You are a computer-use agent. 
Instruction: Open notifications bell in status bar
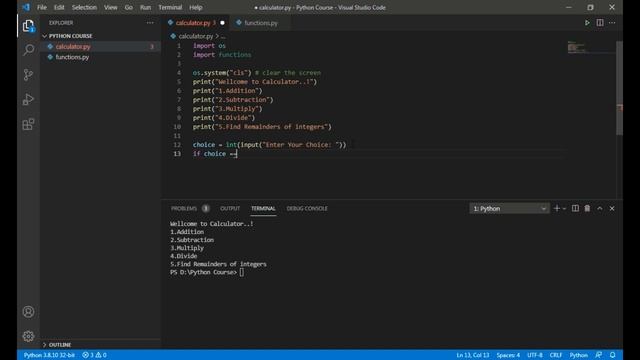(613, 355)
